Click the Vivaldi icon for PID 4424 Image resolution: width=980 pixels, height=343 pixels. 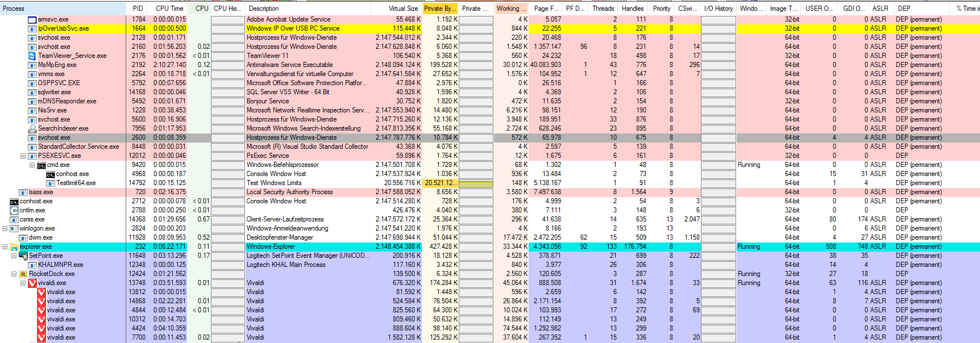[x=41, y=328]
